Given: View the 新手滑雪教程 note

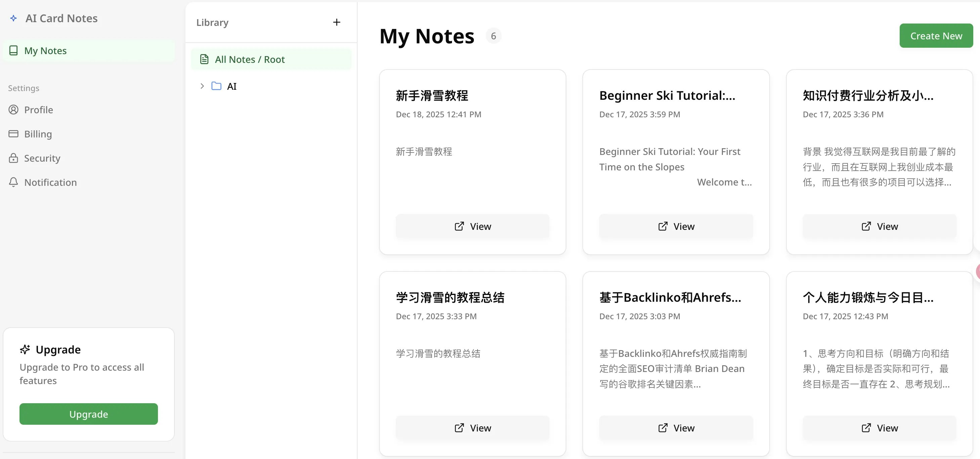Looking at the screenshot, I should pos(472,226).
